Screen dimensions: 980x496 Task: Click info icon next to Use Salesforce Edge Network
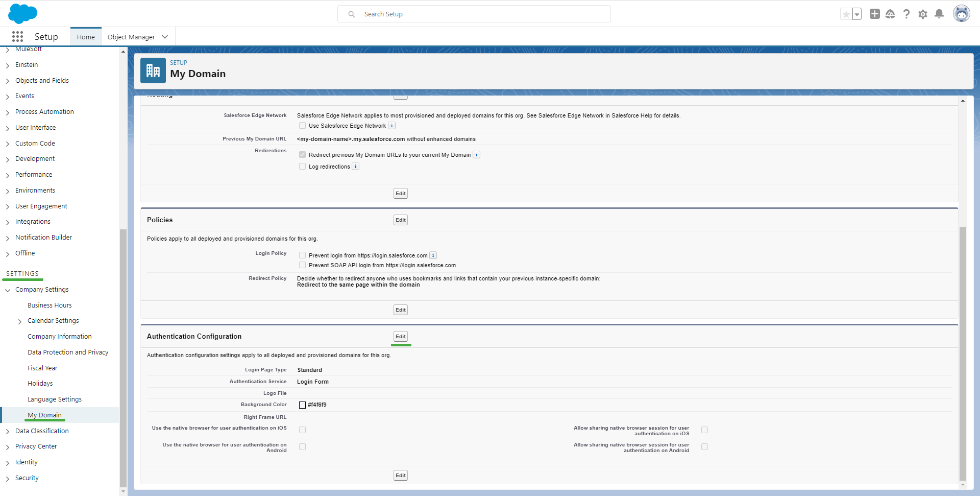(x=391, y=126)
